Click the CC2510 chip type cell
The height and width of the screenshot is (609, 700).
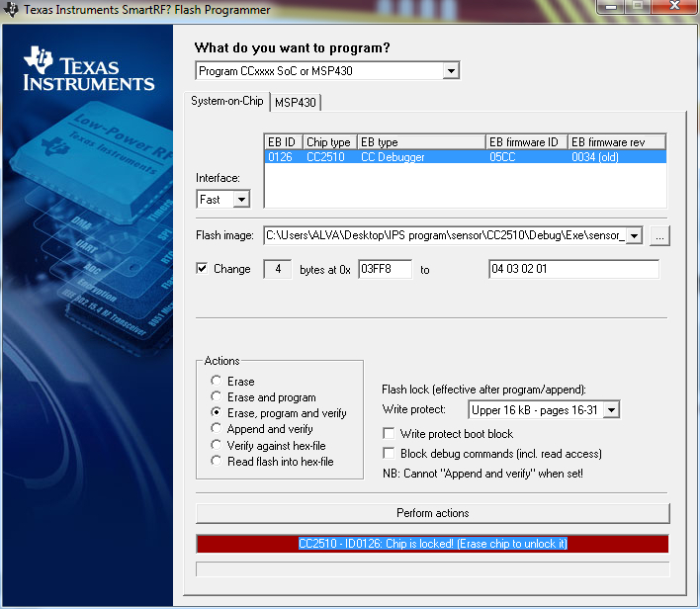325,157
